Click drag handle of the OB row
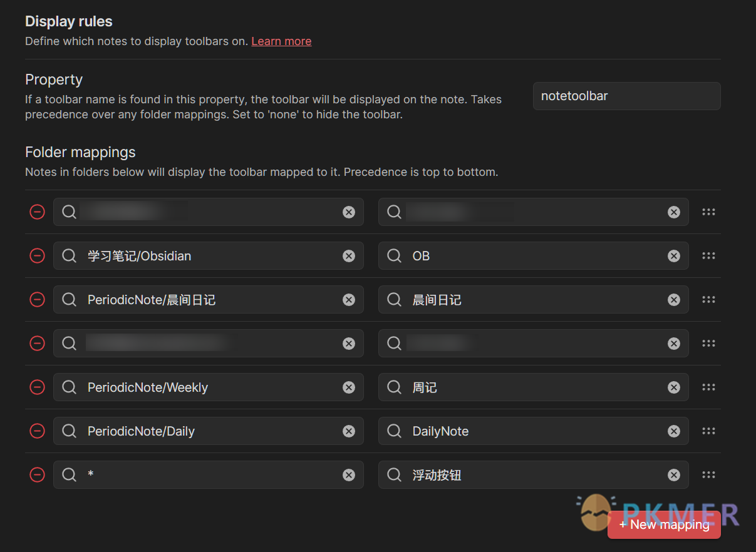This screenshot has width=756, height=552. tap(708, 256)
